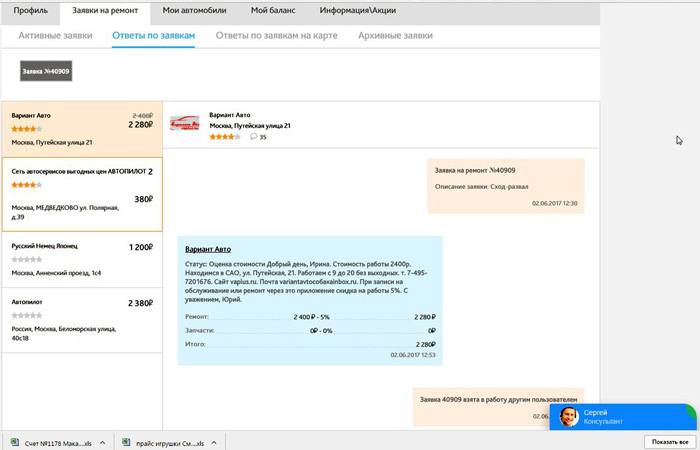700x450 pixels.
Task: Open Вариант Авто link in blue message
Action: click(x=208, y=249)
